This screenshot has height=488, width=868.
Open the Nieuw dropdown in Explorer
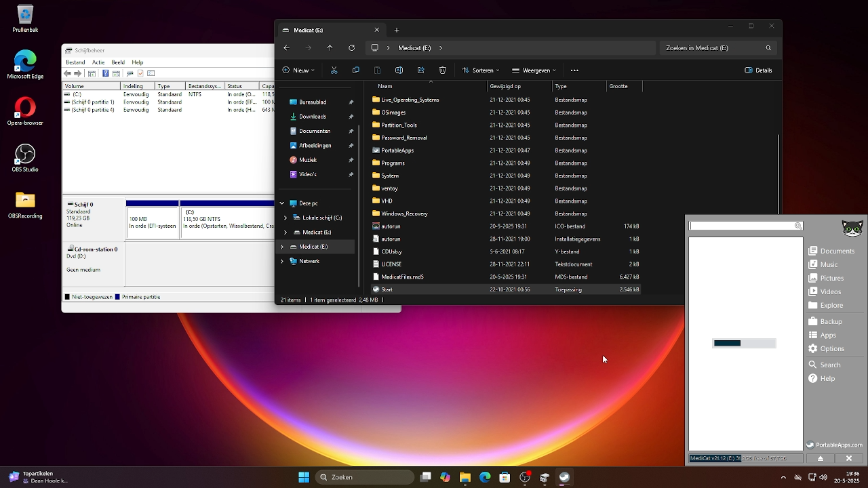298,70
